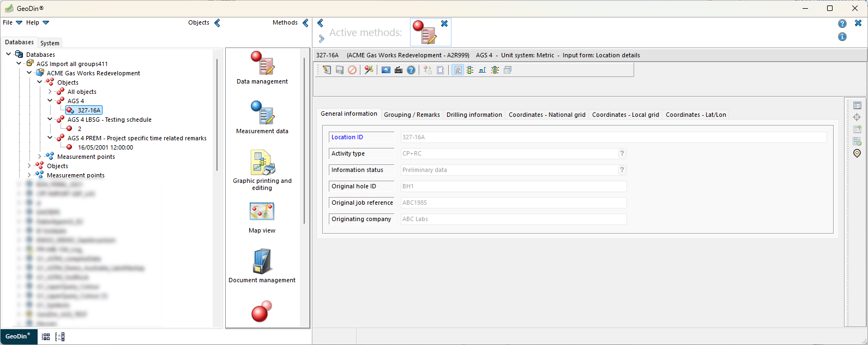Expand the All objects tree node

50,92
